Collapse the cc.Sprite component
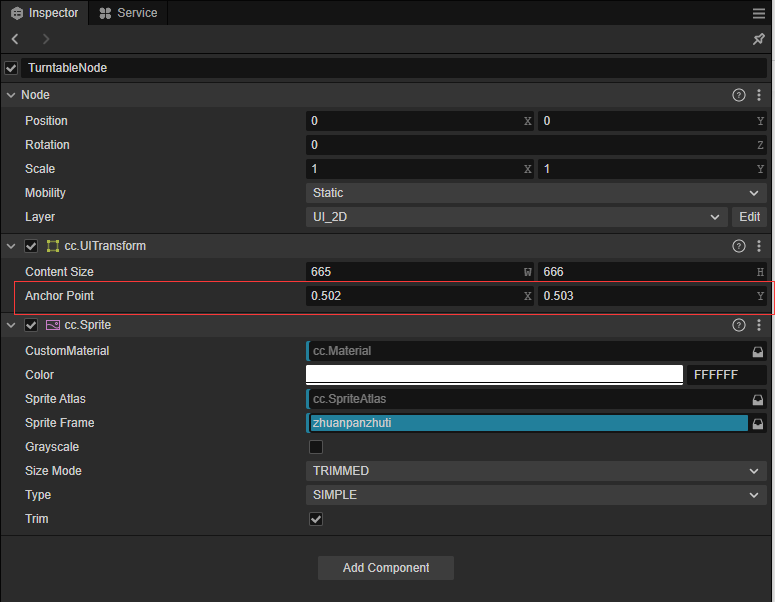Image resolution: width=775 pixels, height=602 pixels. pyautogui.click(x=11, y=325)
